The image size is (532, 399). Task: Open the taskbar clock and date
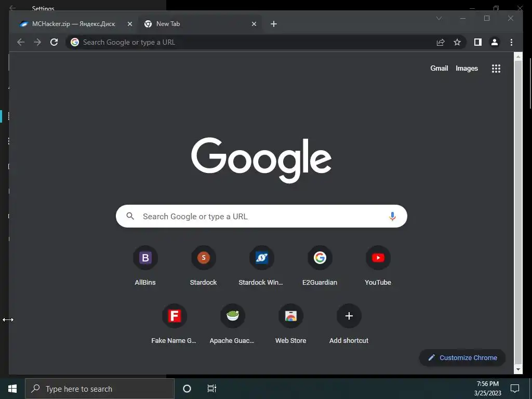coord(487,389)
